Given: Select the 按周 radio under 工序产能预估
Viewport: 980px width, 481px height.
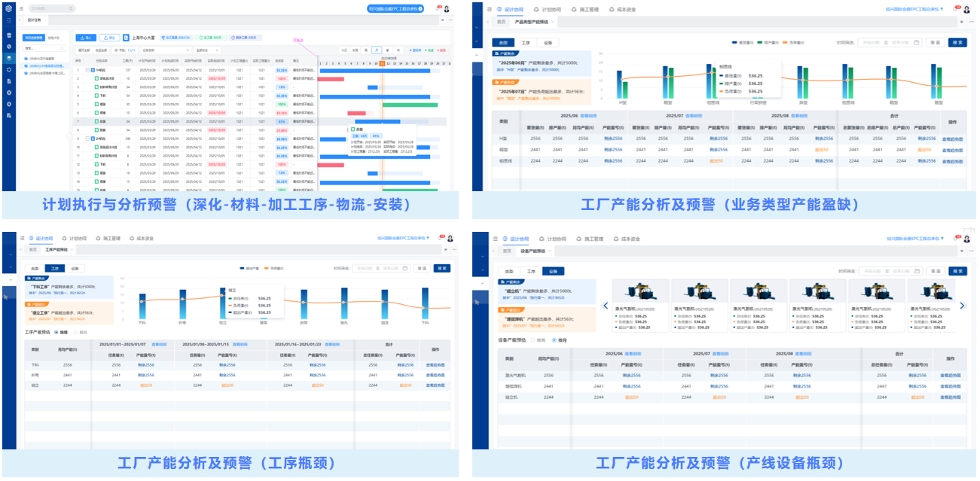Looking at the screenshot, I should [61, 331].
